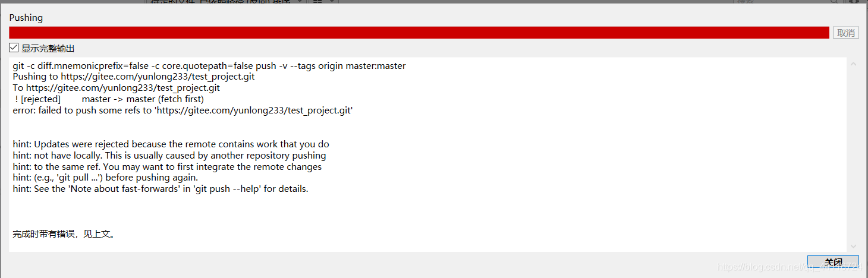Click the 'hint: not have locally' line
This screenshot has width=868, height=278.
click(x=169, y=156)
